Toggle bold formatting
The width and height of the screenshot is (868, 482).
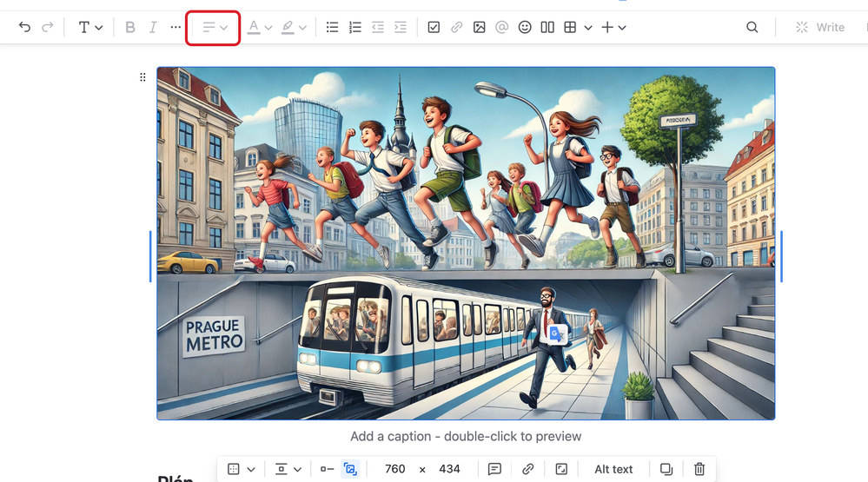click(130, 27)
